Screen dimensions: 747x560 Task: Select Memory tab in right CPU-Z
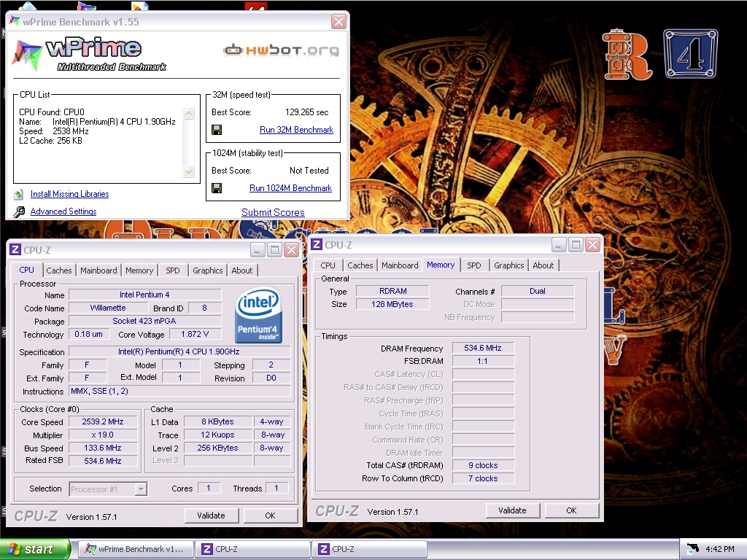click(x=441, y=265)
